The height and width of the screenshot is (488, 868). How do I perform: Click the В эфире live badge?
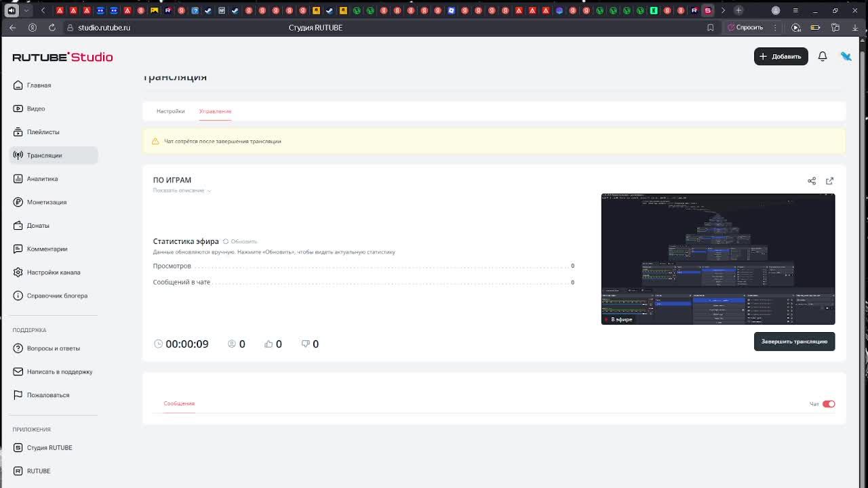[618, 319]
